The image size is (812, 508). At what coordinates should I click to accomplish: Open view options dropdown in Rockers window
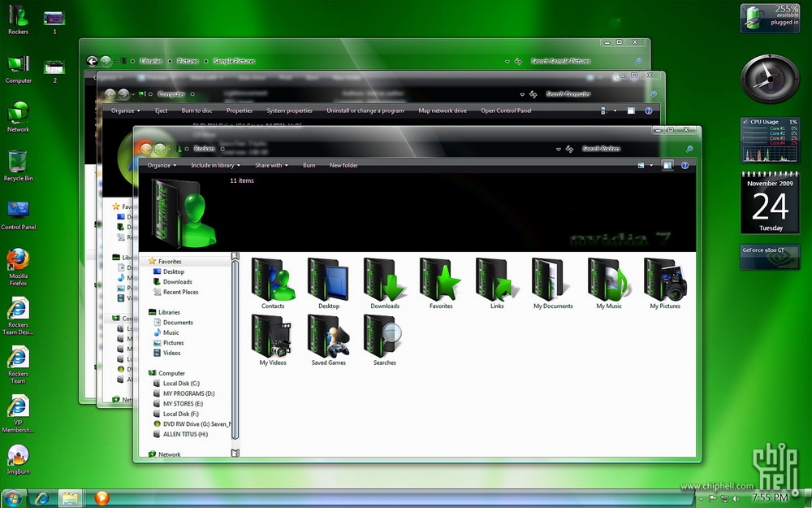(651, 165)
